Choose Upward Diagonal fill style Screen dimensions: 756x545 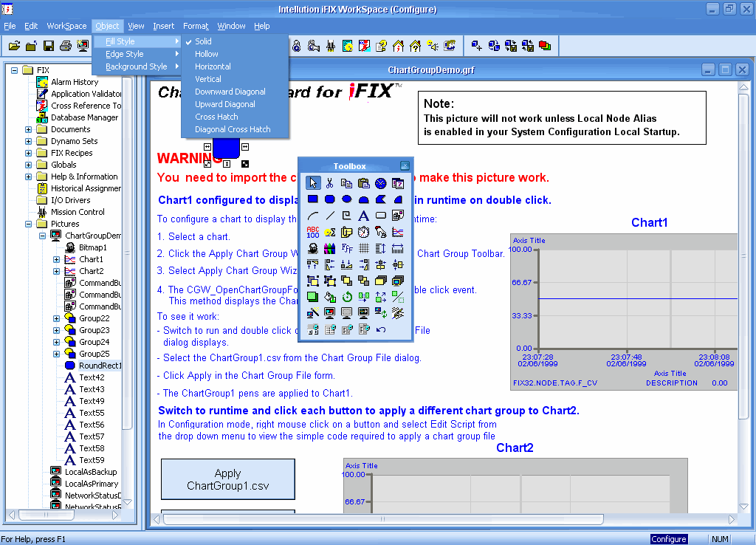[235, 104]
